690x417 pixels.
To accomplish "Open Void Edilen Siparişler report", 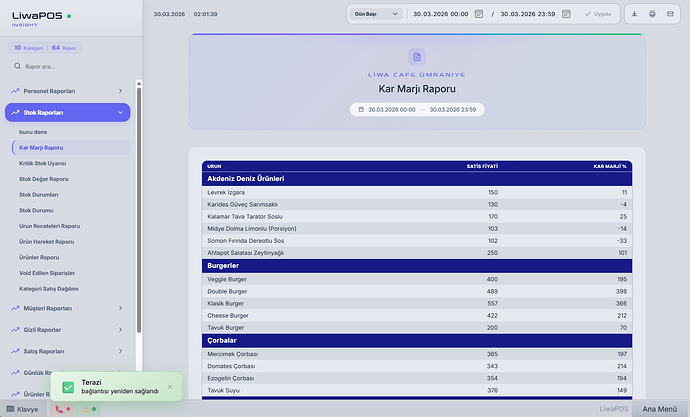I will (47, 273).
